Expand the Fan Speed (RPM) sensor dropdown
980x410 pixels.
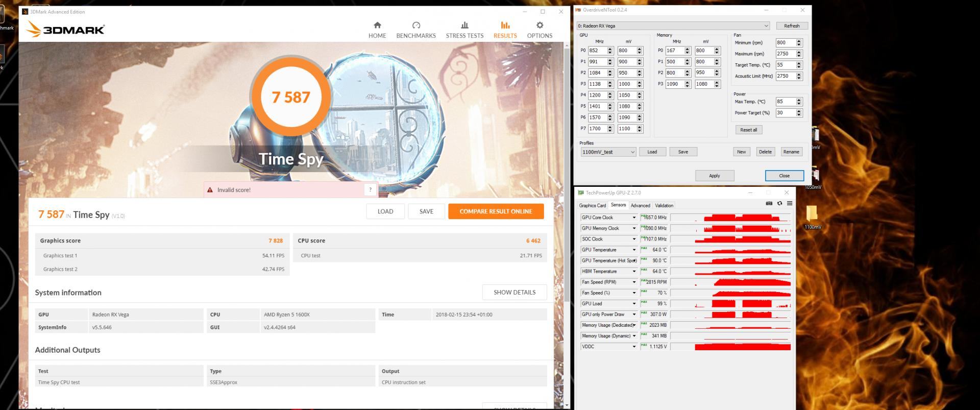click(634, 282)
